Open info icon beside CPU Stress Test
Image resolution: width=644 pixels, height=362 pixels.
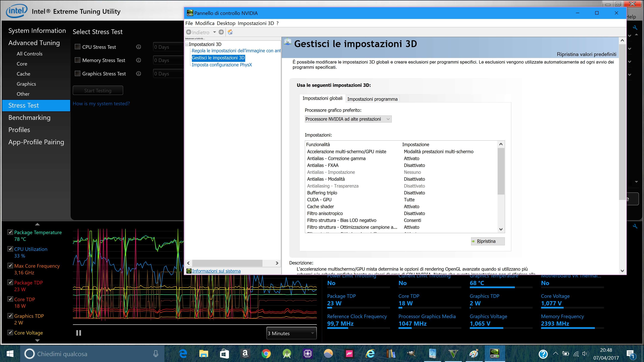139,47
